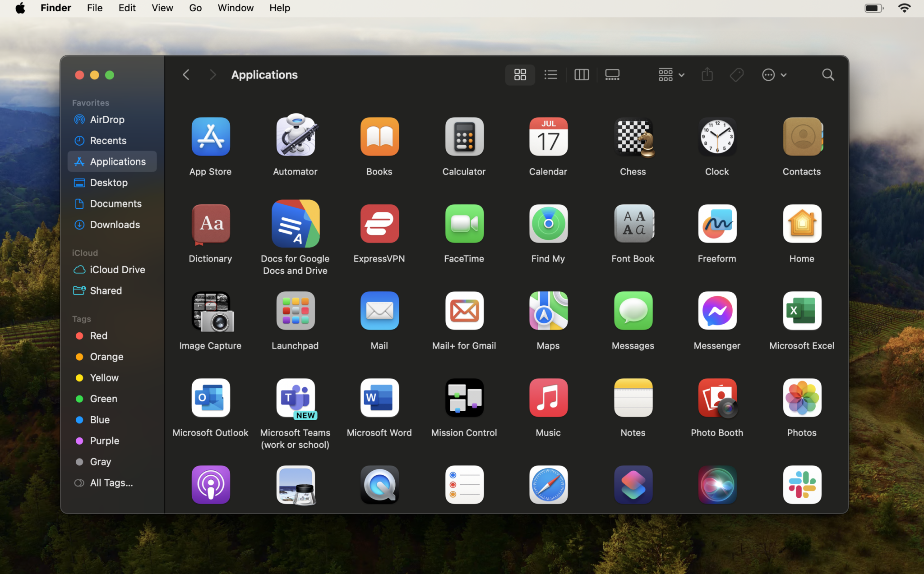Launch Safari from the bottom row
The height and width of the screenshot is (574, 924).
point(548,484)
